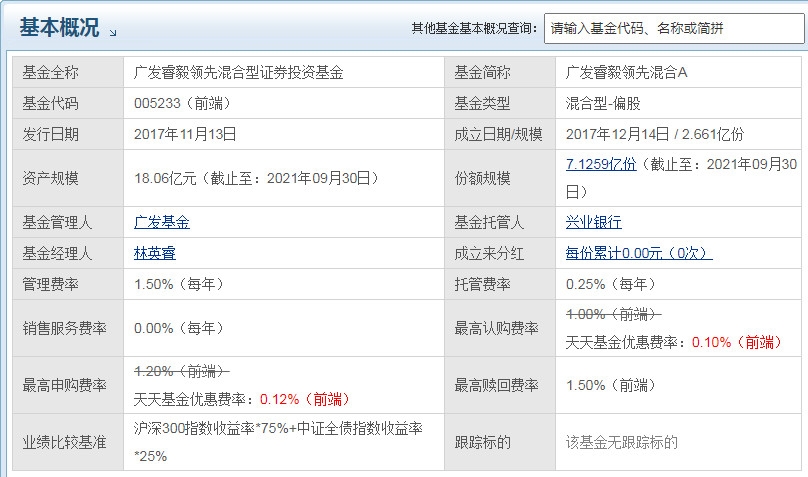Click the 成立日期/规模 row label
This screenshot has height=477, width=808.
(498, 134)
